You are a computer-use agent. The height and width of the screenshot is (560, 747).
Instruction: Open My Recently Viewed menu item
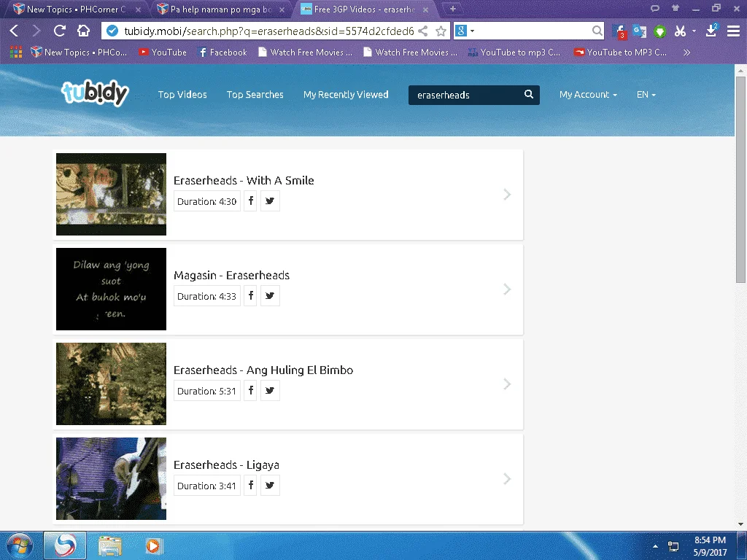[x=346, y=95]
